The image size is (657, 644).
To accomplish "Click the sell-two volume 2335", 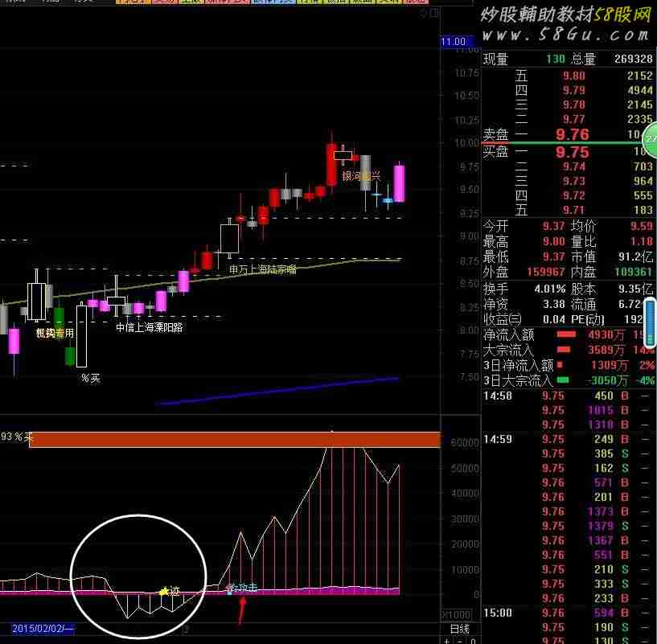I will (639, 120).
